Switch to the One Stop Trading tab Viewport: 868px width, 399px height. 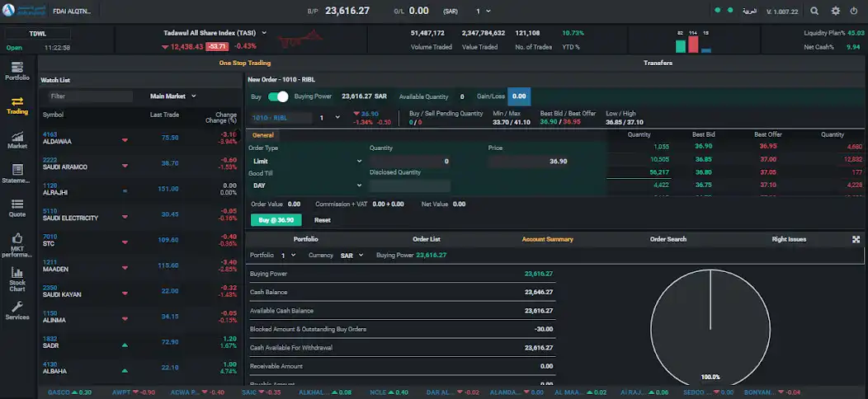click(245, 63)
